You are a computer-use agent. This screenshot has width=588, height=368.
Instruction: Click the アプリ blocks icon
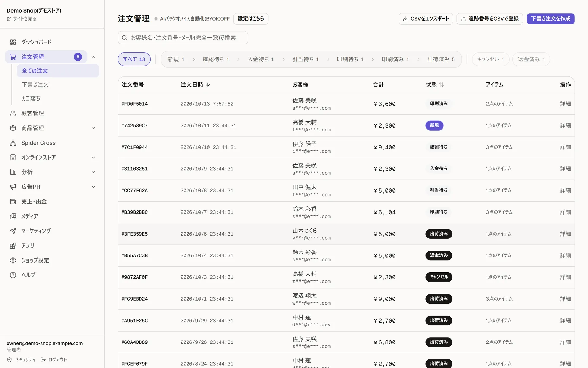point(13,246)
